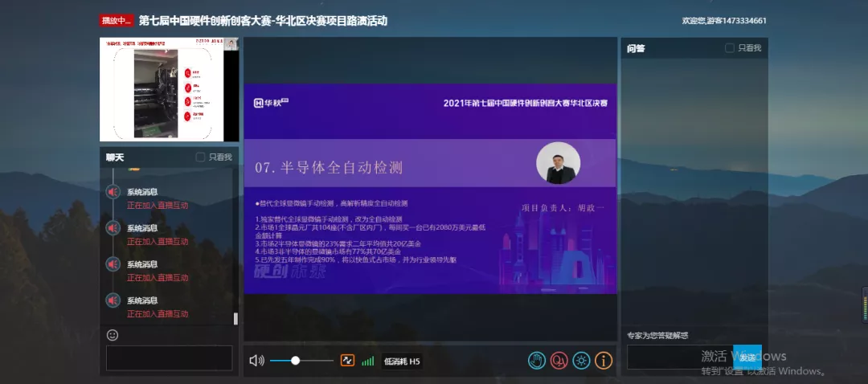Click the 发送 send button
Image resolution: width=868 pixels, height=384 pixels.
pos(747,357)
